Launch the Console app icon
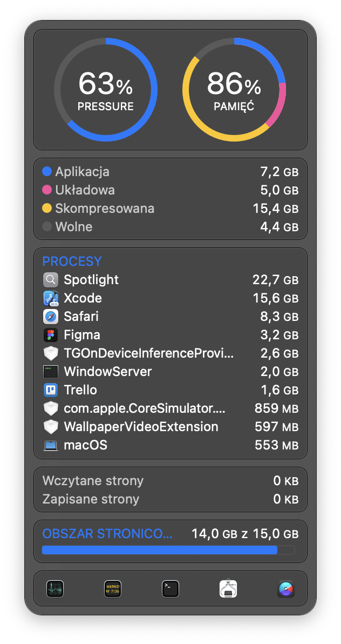Image resolution: width=341 pixels, height=644 pixels. tap(112, 588)
